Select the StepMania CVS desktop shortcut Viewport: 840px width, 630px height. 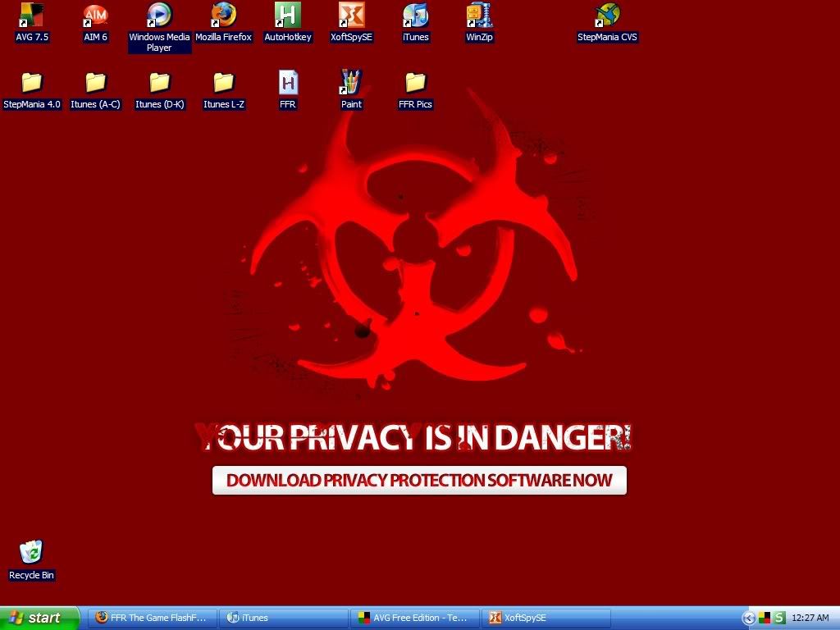tap(607, 16)
